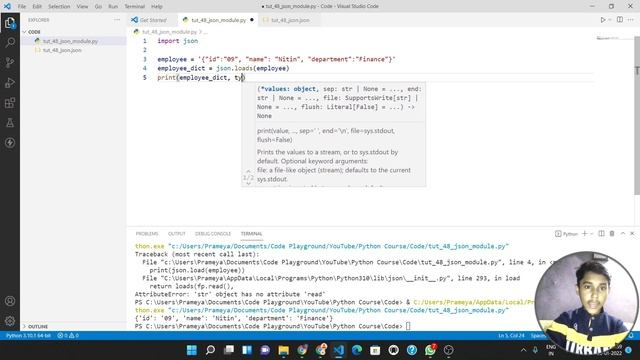The image size is (640, 360).
Task: Click ENG IN language indicator
Action: click(x=551, y=350)
